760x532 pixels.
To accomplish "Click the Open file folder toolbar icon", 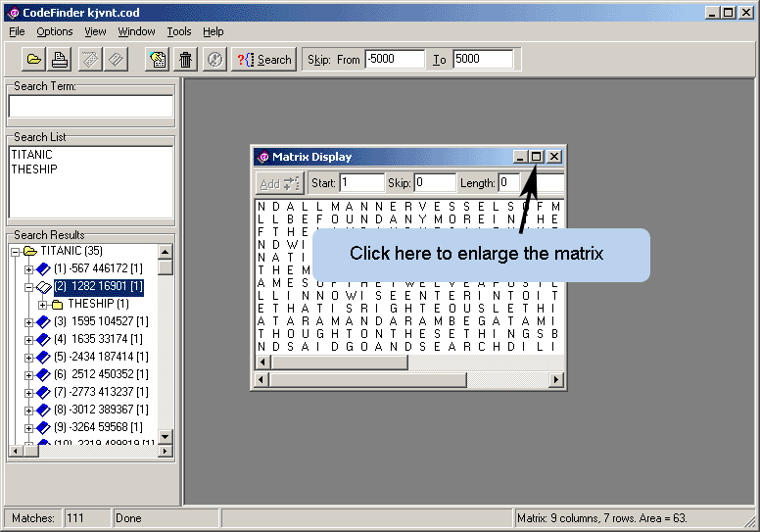I will click(33, 60).
